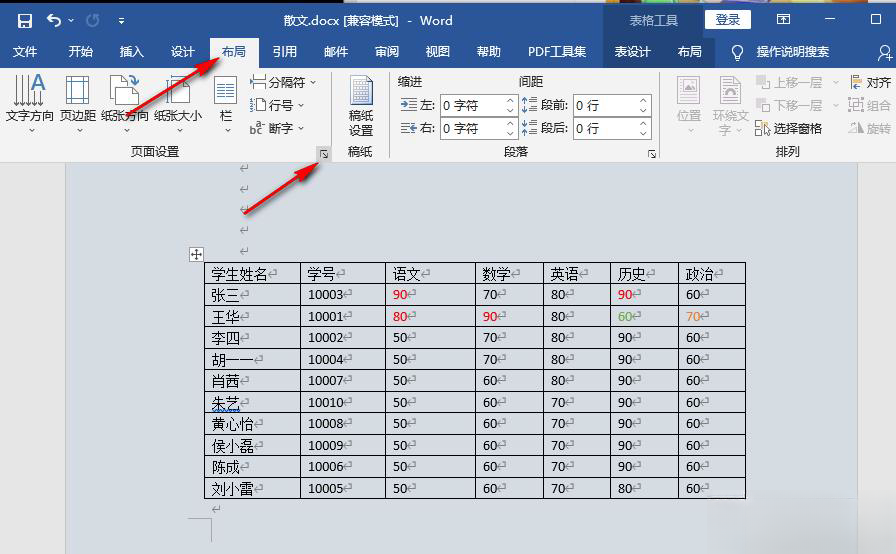This screenshot has width=896, height=554.
Task: Open Customize Quick Access Toolbar dropdown
Action: (121, 21)
